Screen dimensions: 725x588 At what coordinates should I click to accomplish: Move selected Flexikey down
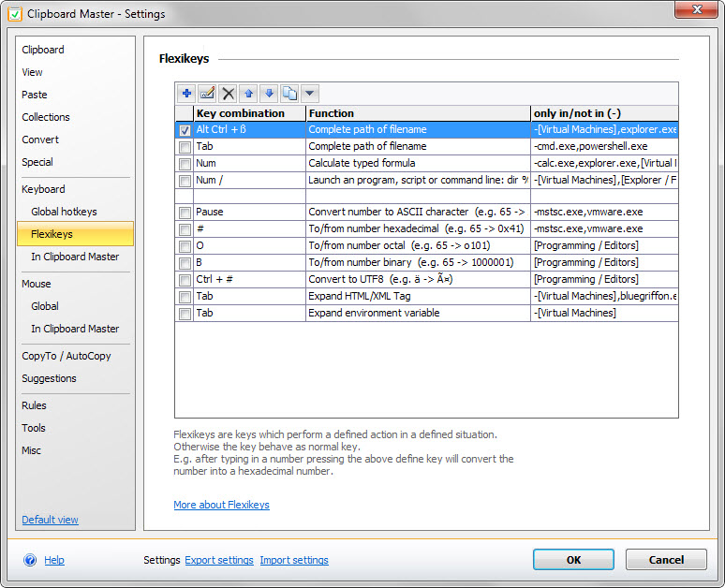click(269, 94)
